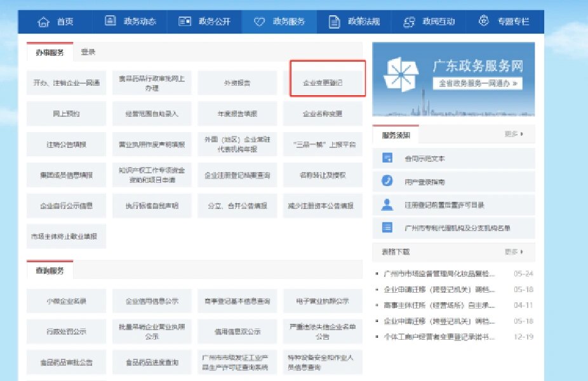
Task: Open 经营范围自助录入
Action: pyautogui.click(x=152, y=114)
